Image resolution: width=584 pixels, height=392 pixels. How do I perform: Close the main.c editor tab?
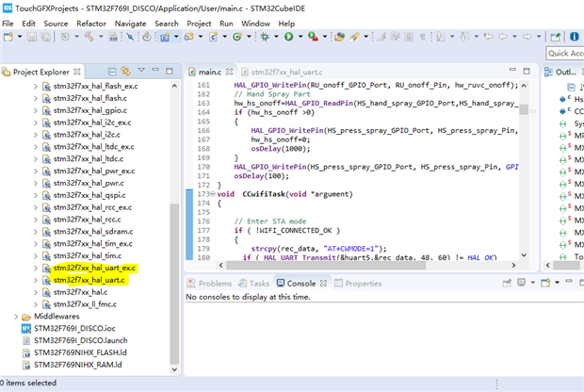pos(229,72)
